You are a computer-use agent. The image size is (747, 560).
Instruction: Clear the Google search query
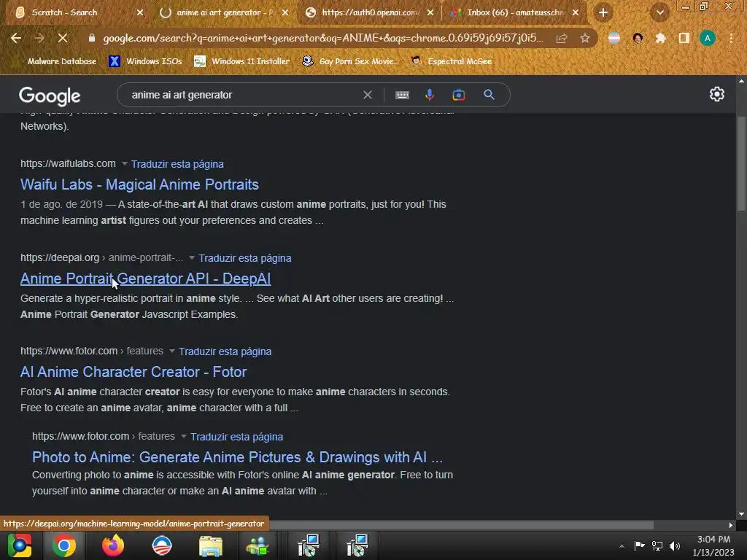tap(368, 95)
